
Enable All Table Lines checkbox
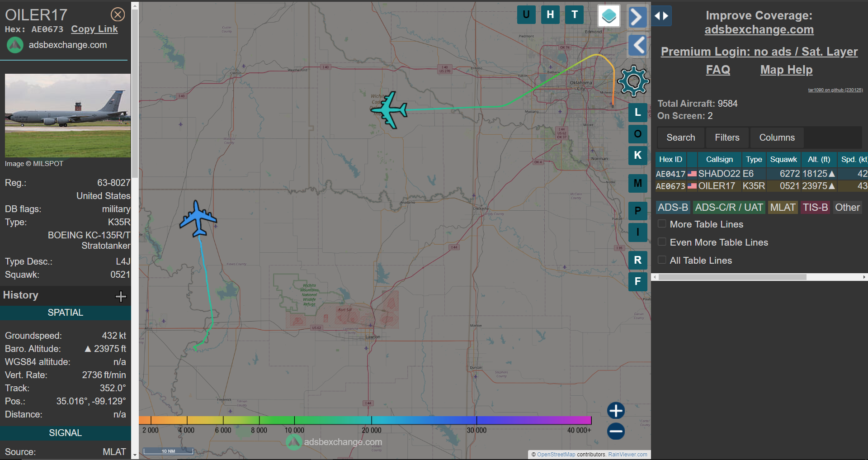pos(662,260)
